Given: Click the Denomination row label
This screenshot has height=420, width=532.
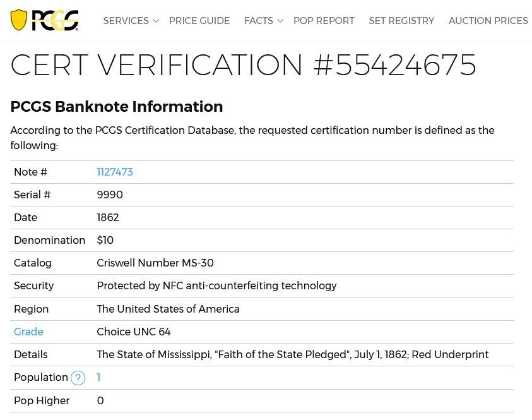Looking at the screenshot, I should point(49,240).
